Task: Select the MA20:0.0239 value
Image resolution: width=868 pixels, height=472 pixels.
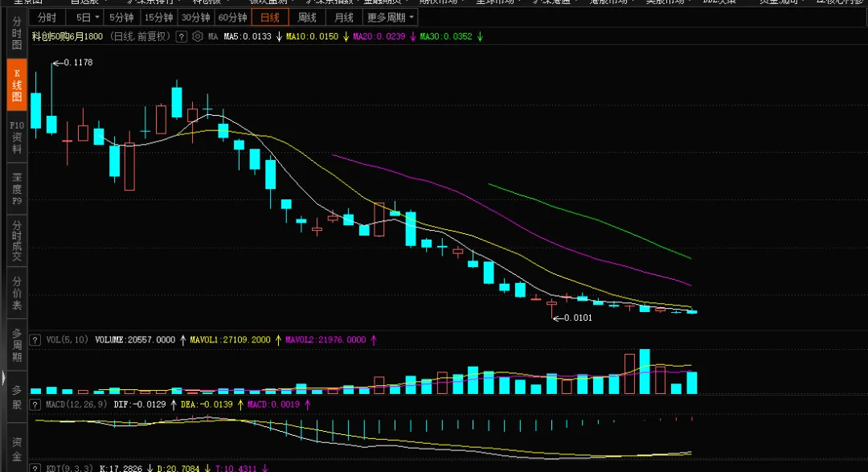Action: [x=379, y=36]
